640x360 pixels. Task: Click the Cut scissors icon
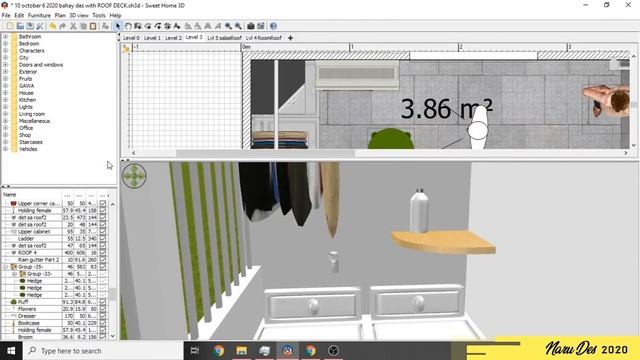73,26
